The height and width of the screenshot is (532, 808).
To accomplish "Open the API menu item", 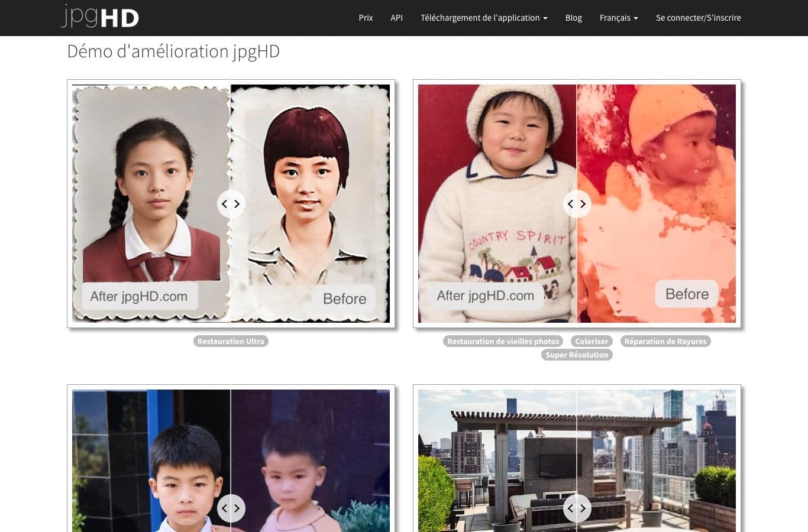I will [x=396, y=18].
